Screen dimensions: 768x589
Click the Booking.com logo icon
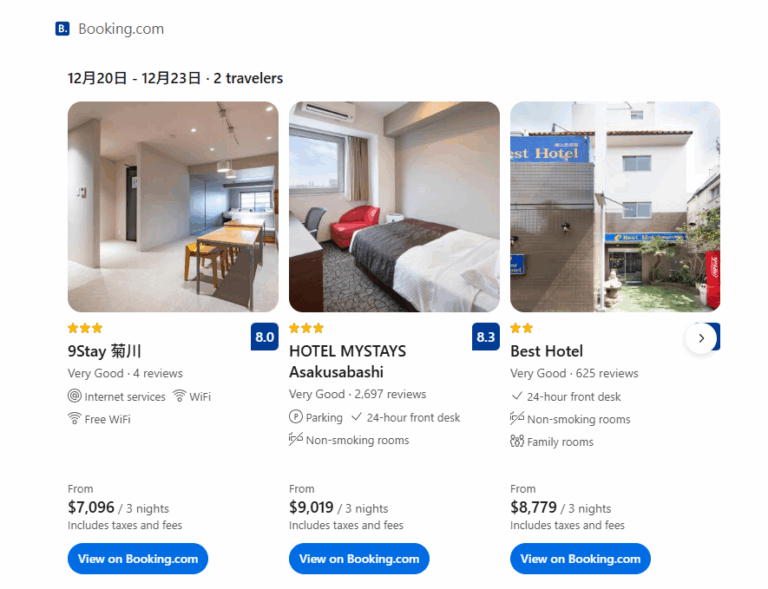pyautogui.click(x=62, y=29)
